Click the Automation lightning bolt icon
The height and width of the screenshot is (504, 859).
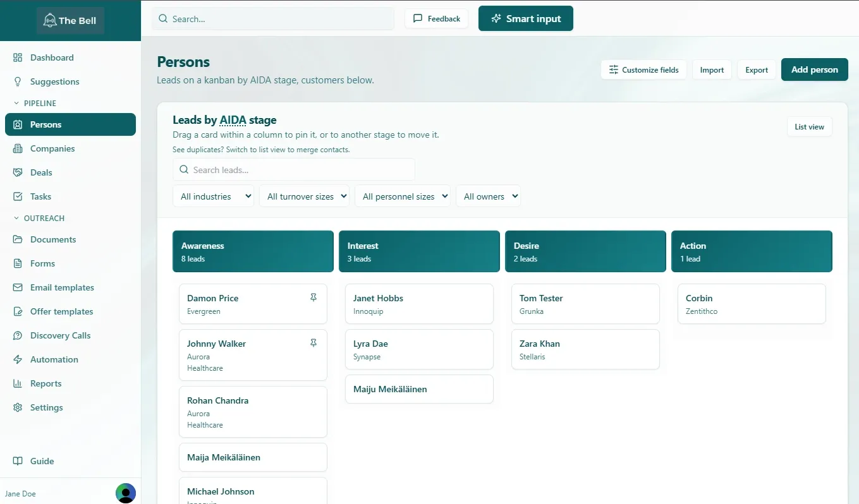18,359
